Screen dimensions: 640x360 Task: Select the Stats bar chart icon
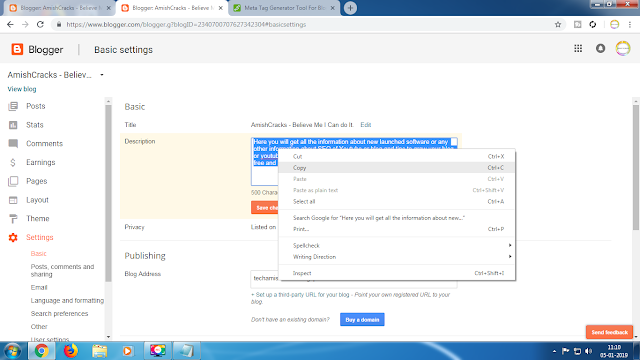pyautogui.click(x=13, y=125)
